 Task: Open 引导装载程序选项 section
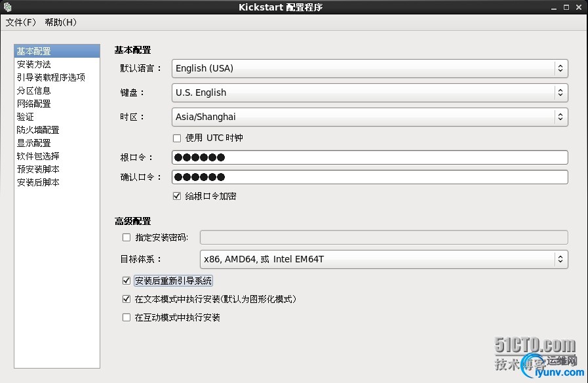(57, 77)
